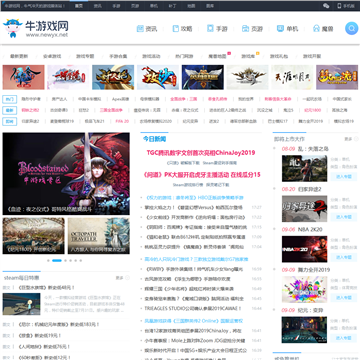The image size is (360, 360).
Task: Click 进入专题 for NBA 2K20
Action: [x=344, y=257]
